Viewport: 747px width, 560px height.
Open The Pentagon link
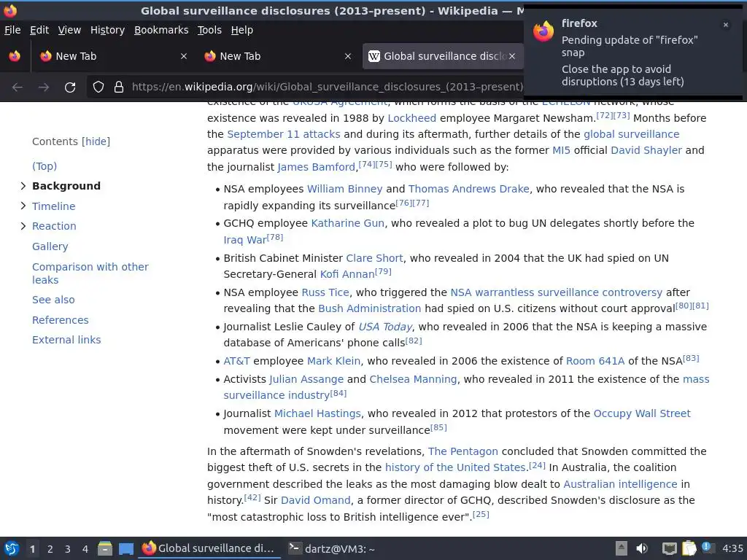pyautogui.click(x=463, y=451)
